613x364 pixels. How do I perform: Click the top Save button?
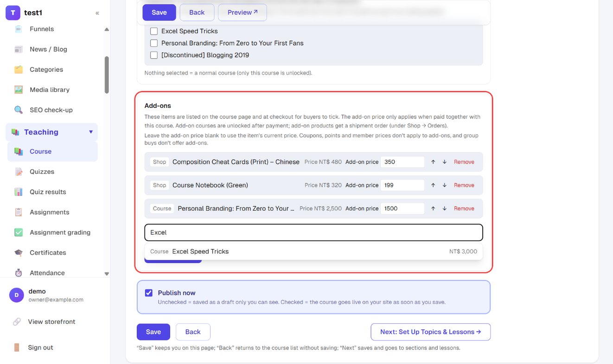click(159, 13)
